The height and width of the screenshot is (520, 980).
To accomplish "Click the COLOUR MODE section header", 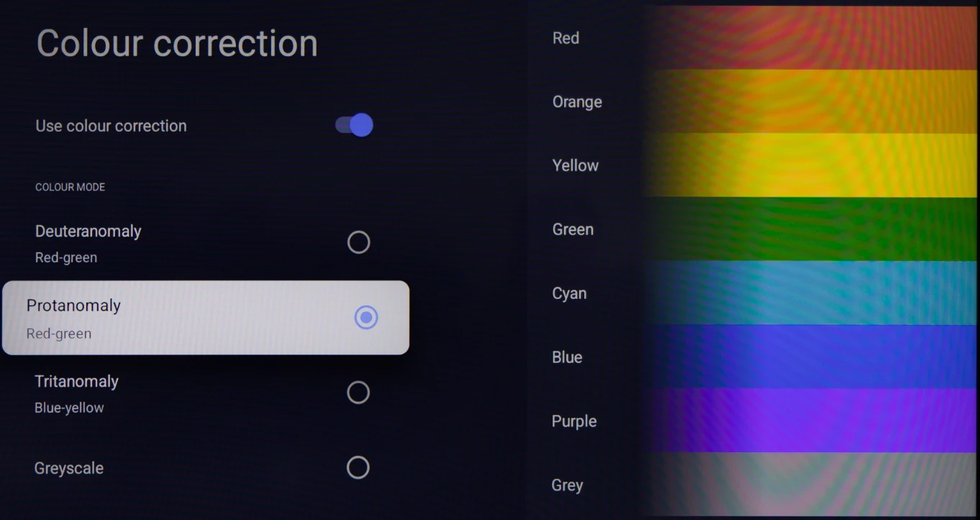I will (x=71, y=187).
